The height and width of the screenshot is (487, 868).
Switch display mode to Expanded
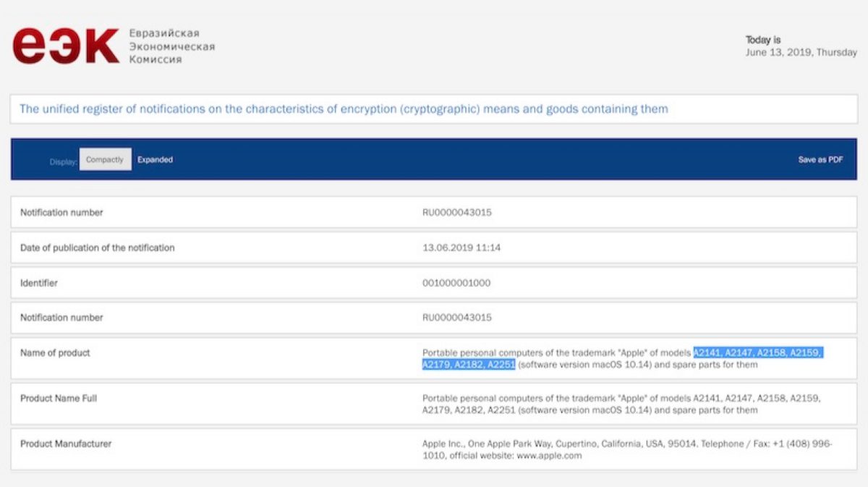click(155, 160)
